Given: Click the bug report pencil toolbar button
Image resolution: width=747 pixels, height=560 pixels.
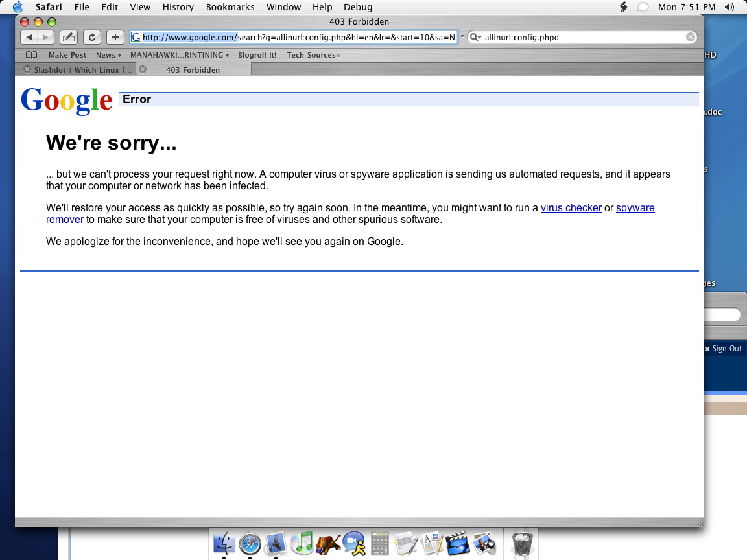Looking at the screenshot, I should [69, 37].
